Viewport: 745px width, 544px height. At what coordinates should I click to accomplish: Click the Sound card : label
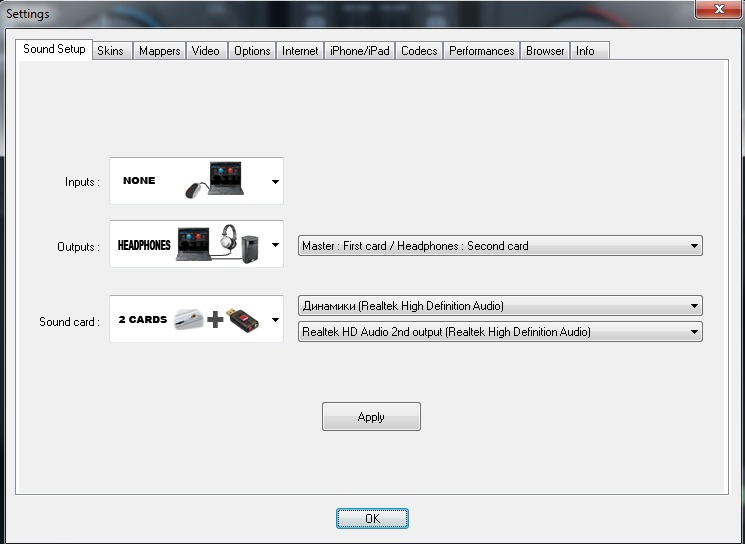coord(69,322)
